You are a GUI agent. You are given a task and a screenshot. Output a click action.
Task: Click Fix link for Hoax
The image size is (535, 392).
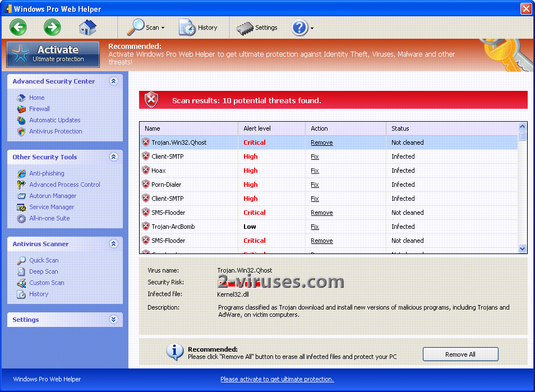[x=315, y=170]
